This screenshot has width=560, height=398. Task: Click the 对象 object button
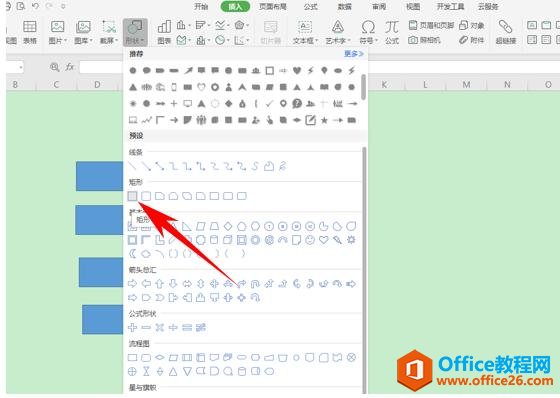click(x=472, y=25)
